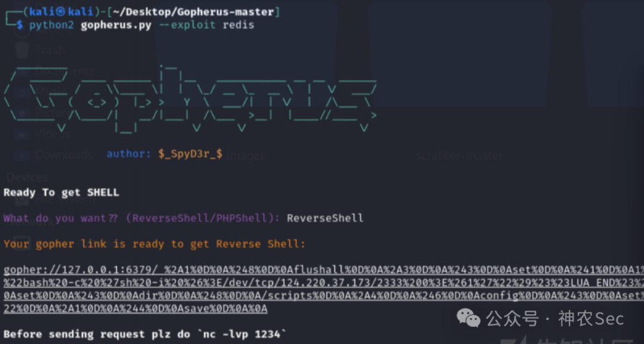The width and height of the screenshot is (644, 344).
Task: Open the gopher://127.0.0.1:6379/ link first line
Action: pos(324,270)
